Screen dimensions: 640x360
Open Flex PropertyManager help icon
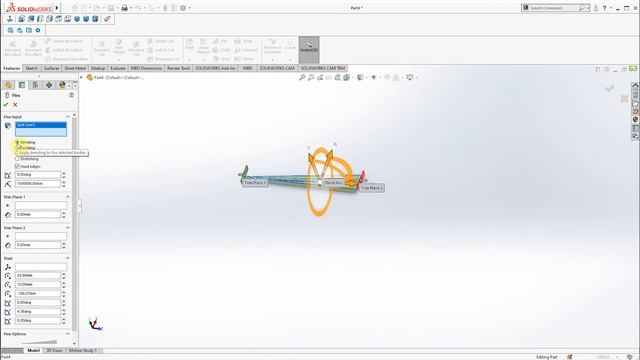(x=71, y=95)
